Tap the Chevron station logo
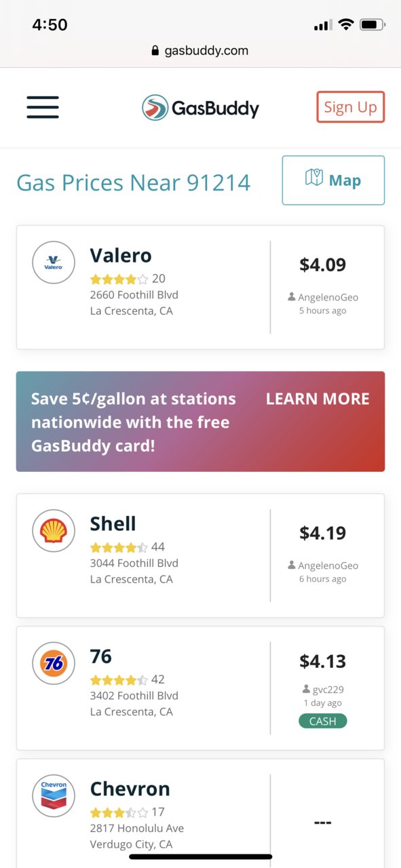Screen dimensions: 401x868 pyautogui.click(x=54, y=795)
